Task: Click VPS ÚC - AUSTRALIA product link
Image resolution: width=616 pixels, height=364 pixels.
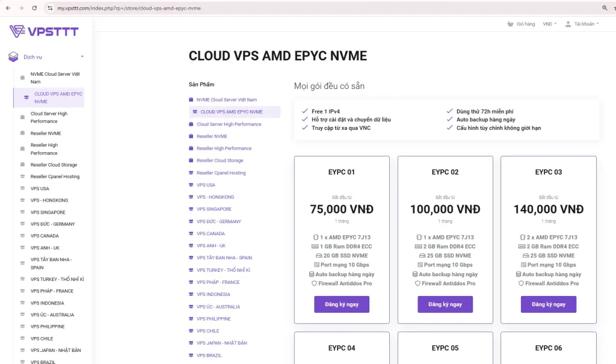Action: (218, 307)
